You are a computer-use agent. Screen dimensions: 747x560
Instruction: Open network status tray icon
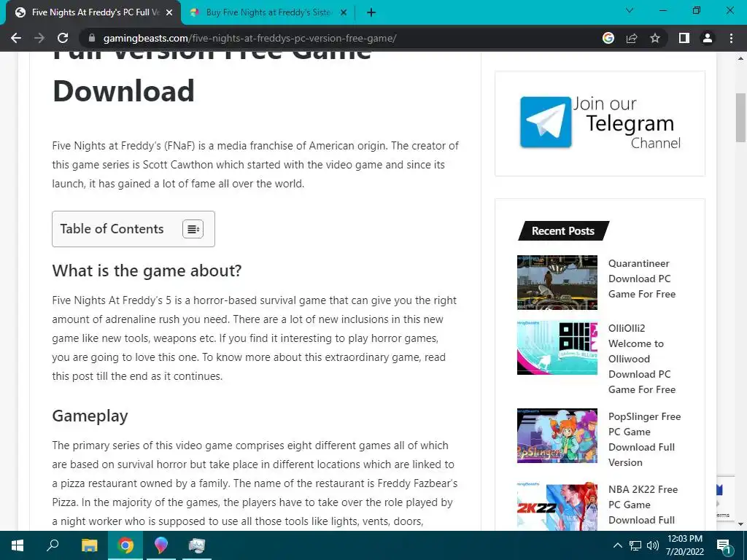(635, 545)
